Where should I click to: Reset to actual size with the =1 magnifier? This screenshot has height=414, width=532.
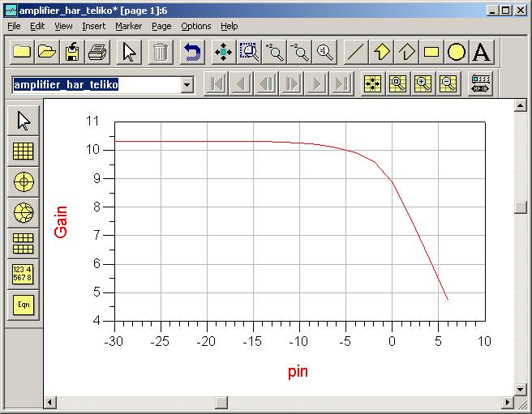[x=324, y=52]
